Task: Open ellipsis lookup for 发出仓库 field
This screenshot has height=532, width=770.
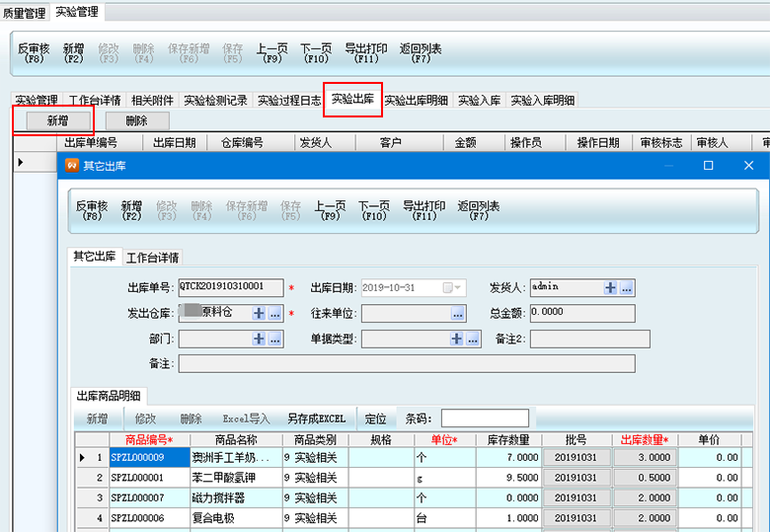Action: point(275,313)
